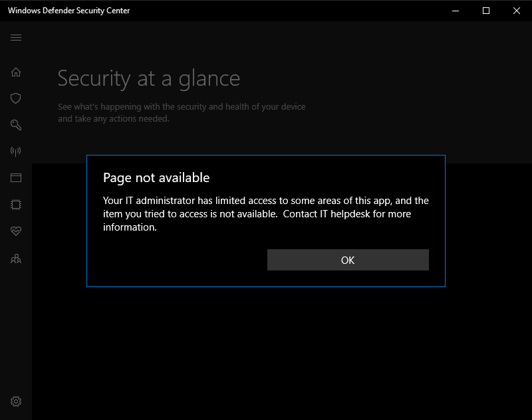Open Family options
The height and width of the screenshot is (420, 532).
pyautogui.click(x=15, y=259)
